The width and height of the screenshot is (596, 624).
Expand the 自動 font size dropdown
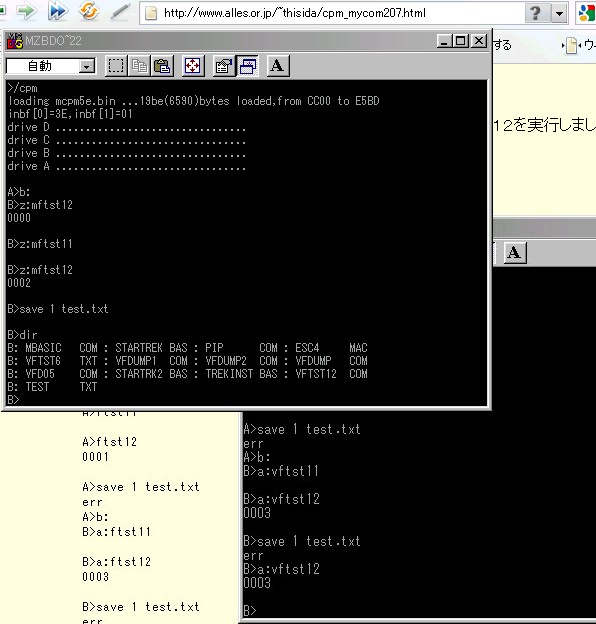pyautogui.click(x=86, y=66)
